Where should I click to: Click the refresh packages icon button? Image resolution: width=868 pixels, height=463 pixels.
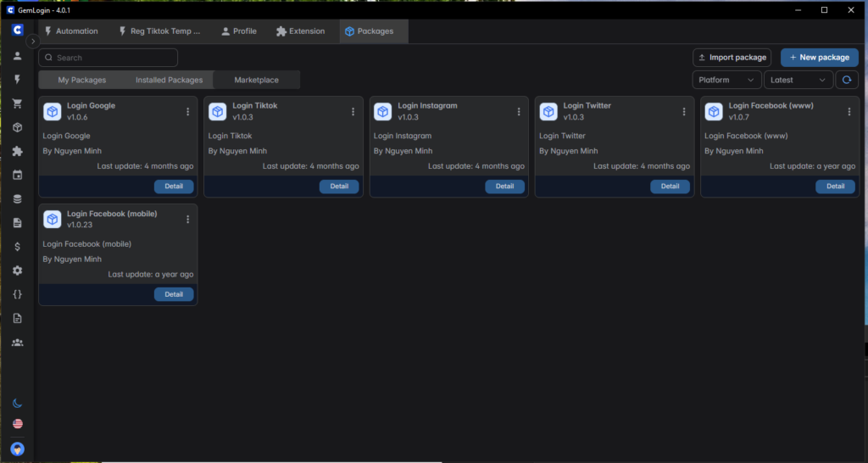(847, 80)
